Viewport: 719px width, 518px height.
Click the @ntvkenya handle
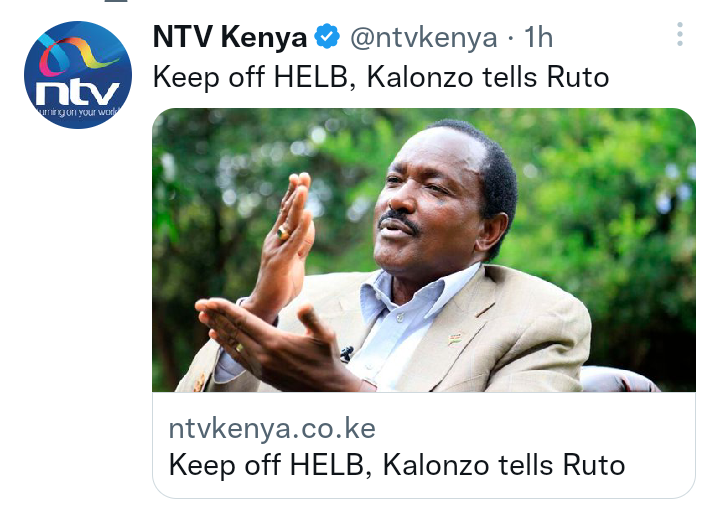[424, 37]
